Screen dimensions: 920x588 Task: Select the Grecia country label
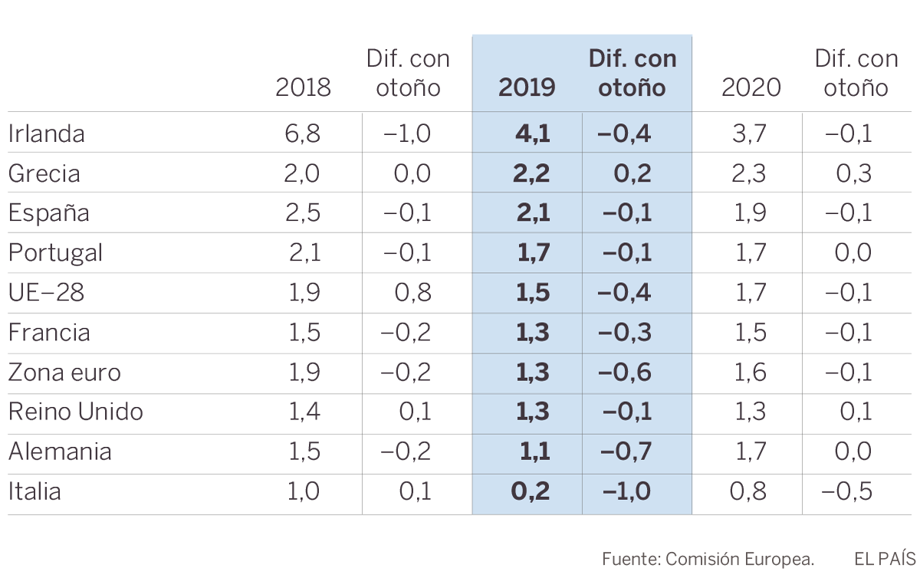click(x=44, y=173)
